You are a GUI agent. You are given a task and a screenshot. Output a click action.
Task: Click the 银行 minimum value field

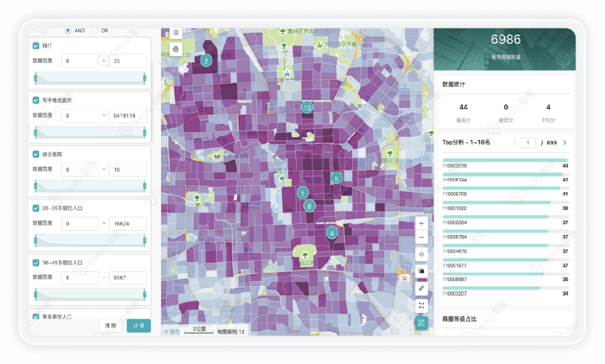click(x=80, y=61)
